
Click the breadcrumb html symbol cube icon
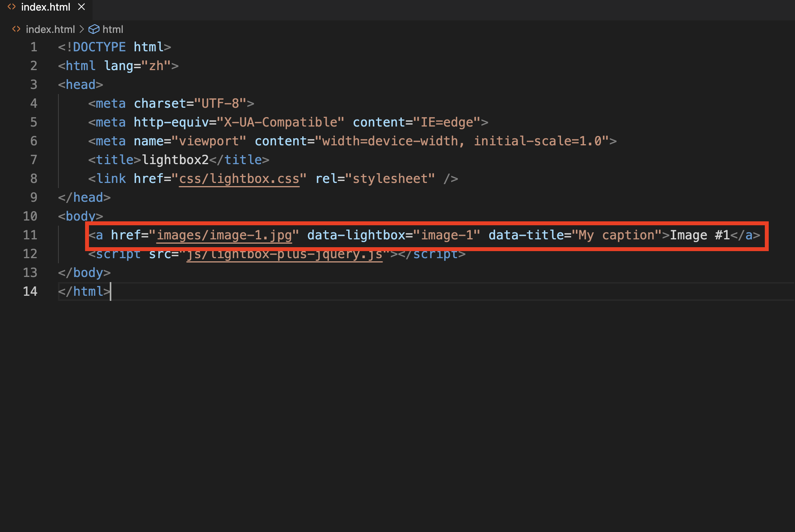(x=94, y=29)
